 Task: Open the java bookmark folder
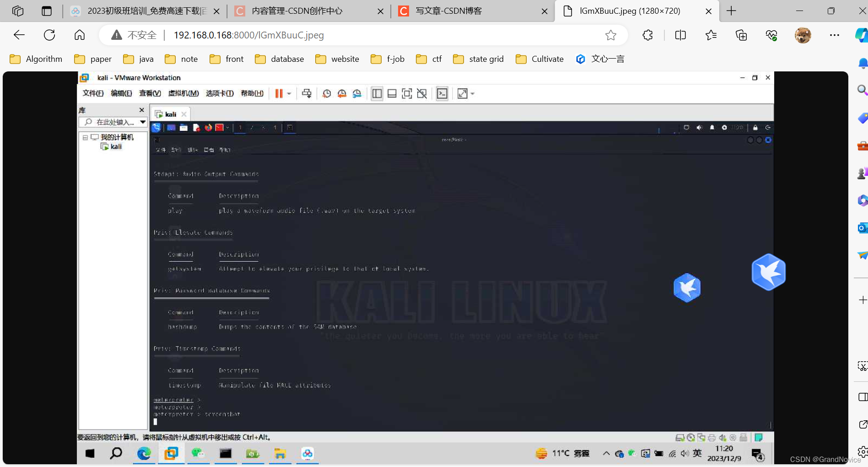click(x=139, y=59)
